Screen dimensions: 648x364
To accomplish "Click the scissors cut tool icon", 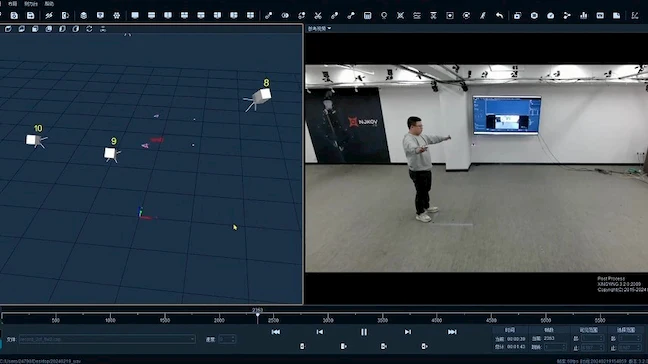I will pyautogui.click(x=318, y=16).
